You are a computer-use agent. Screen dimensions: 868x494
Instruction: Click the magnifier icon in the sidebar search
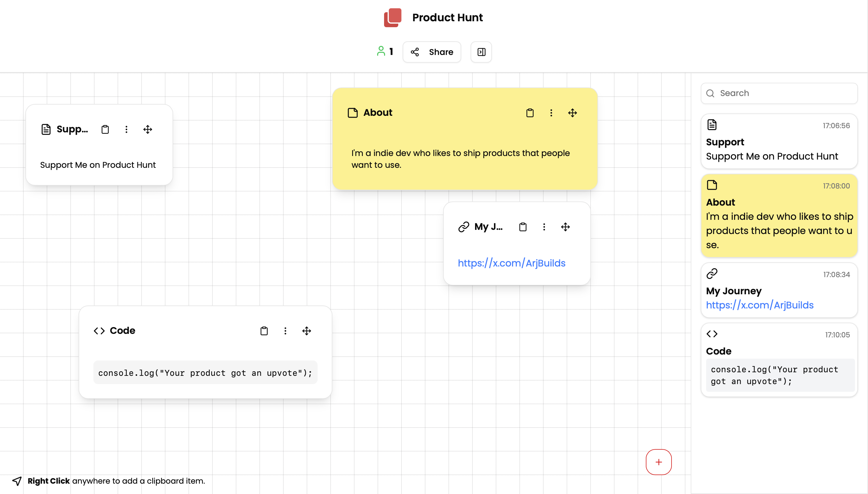711,93
